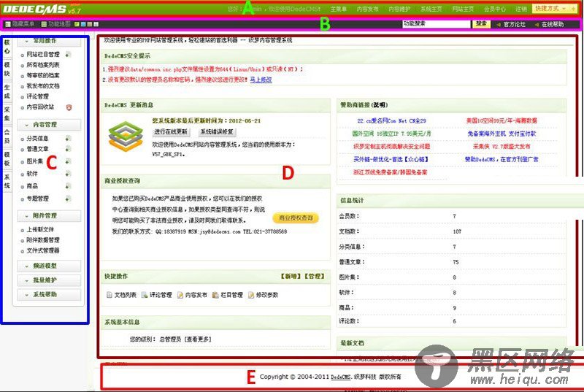Click the 内容发布 shortcut icon
Screen dimensions: 584x392
[x=180, y=295]
